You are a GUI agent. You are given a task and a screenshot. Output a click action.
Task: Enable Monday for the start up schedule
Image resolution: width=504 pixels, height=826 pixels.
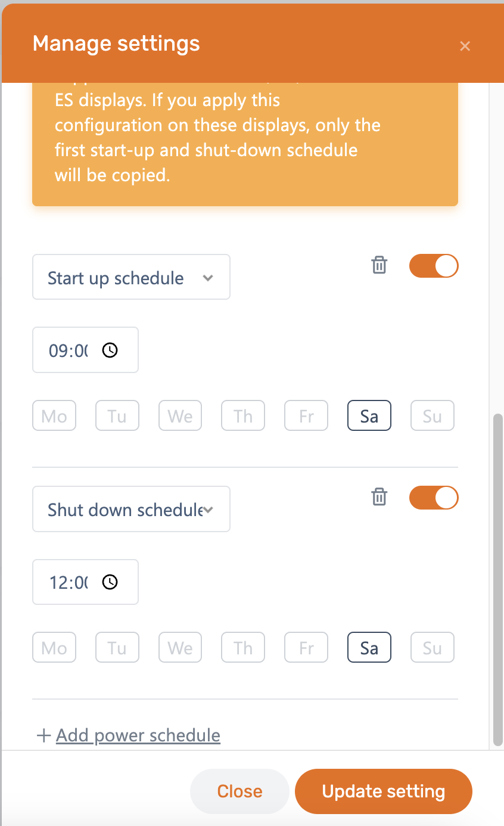pos(54,415)
